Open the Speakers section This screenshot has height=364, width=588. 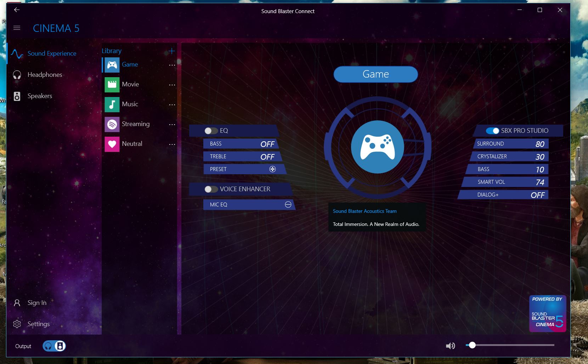coord(40,96)
